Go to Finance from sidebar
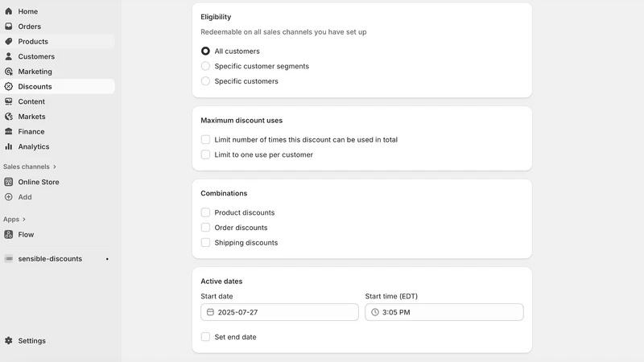 (x=57, y=131)
